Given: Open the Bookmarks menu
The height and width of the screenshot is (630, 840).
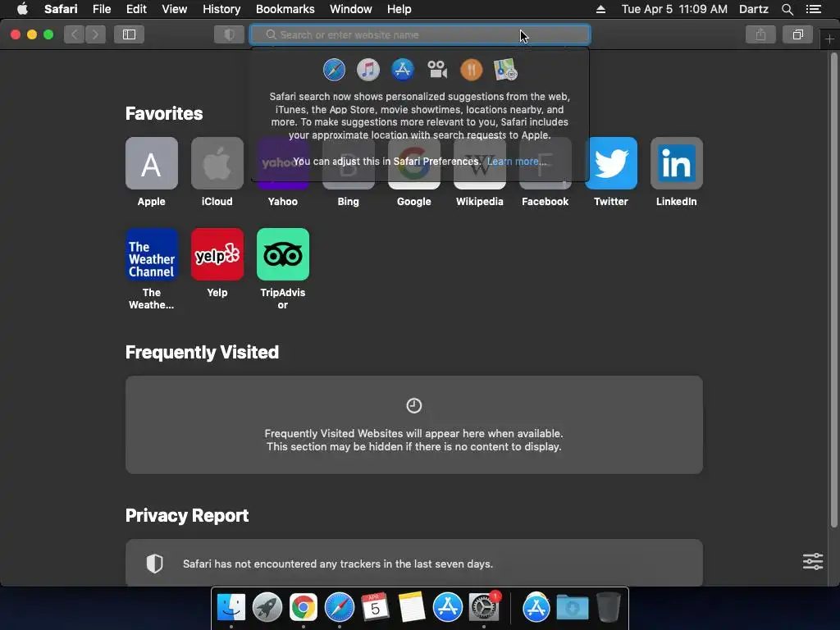Looking at the screenshot, I should [285, 9].
